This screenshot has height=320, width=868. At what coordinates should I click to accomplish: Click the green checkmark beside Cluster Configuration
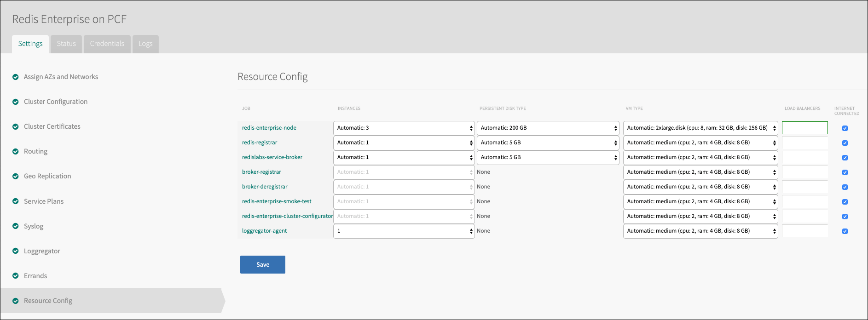tap(16, 102)
